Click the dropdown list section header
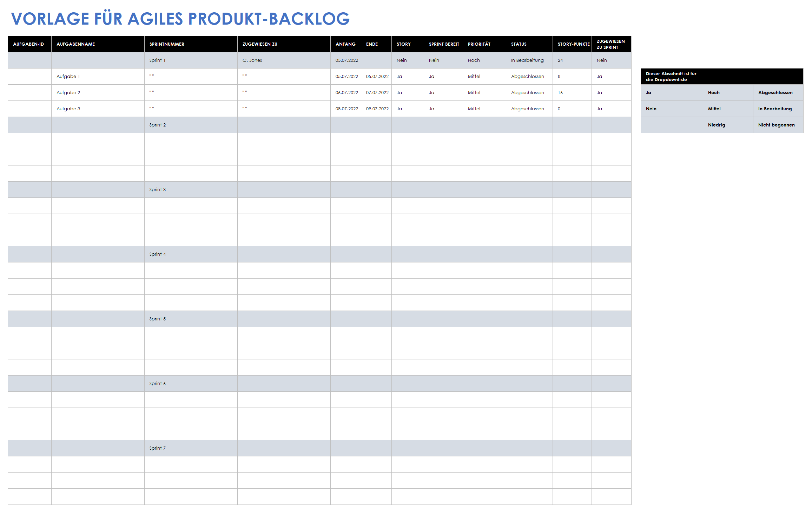 coord(722,76)
